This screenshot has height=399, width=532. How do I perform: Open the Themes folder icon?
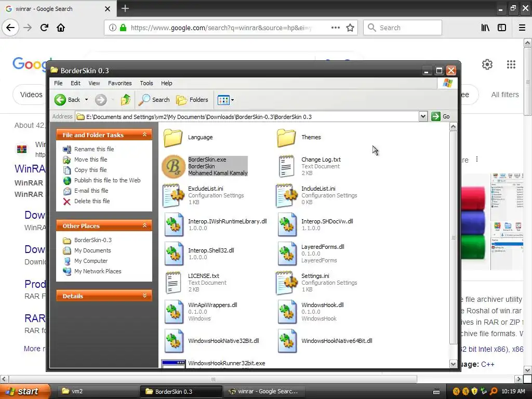click(286, 137)
